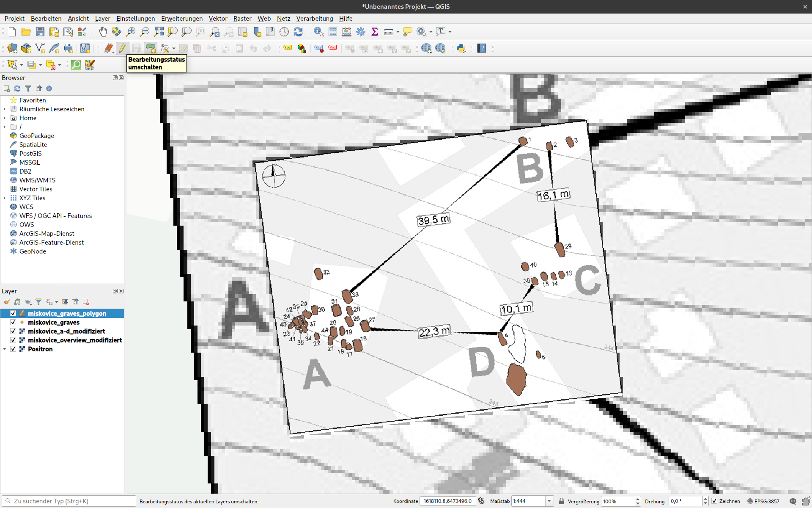Open the Verarbeitung menu
The image size is (812, 508).
coord(315,19)
